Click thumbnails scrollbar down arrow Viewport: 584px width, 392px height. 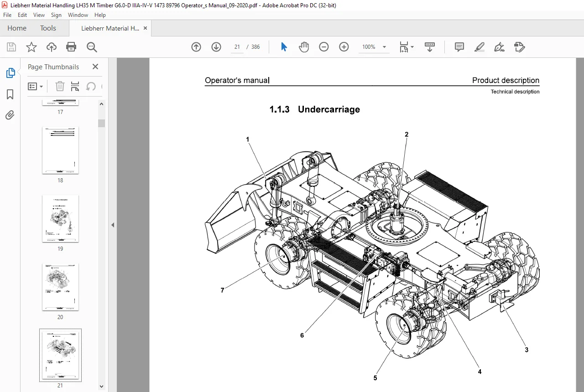(x=102, y=387)
